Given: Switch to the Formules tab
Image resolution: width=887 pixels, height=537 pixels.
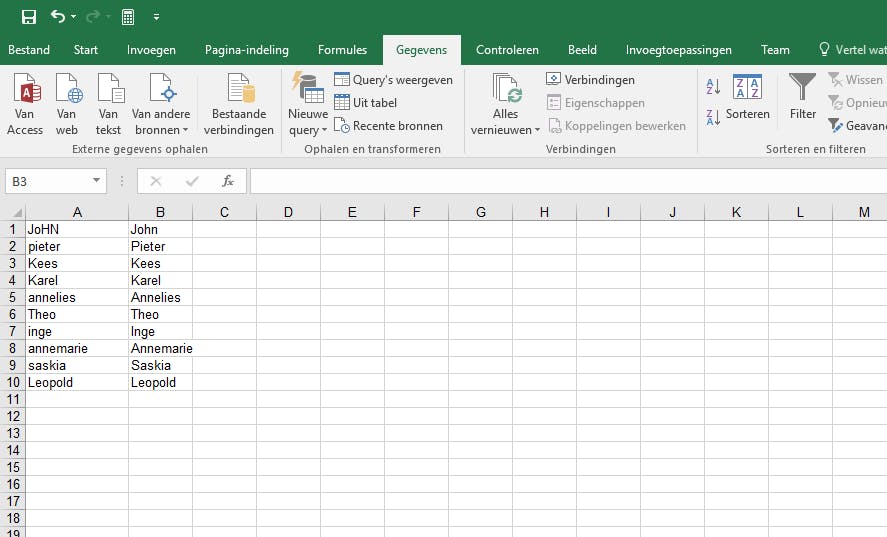Looking at the screenshot, I should (342, 50).
